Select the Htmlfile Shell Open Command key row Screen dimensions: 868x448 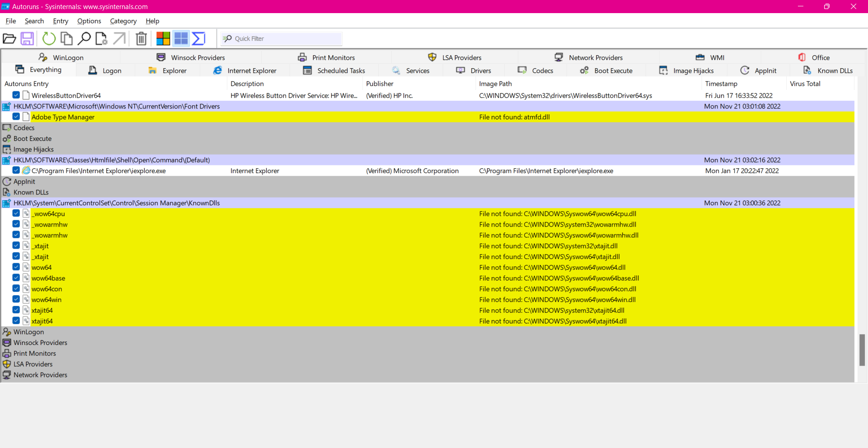tap(428, 160)
